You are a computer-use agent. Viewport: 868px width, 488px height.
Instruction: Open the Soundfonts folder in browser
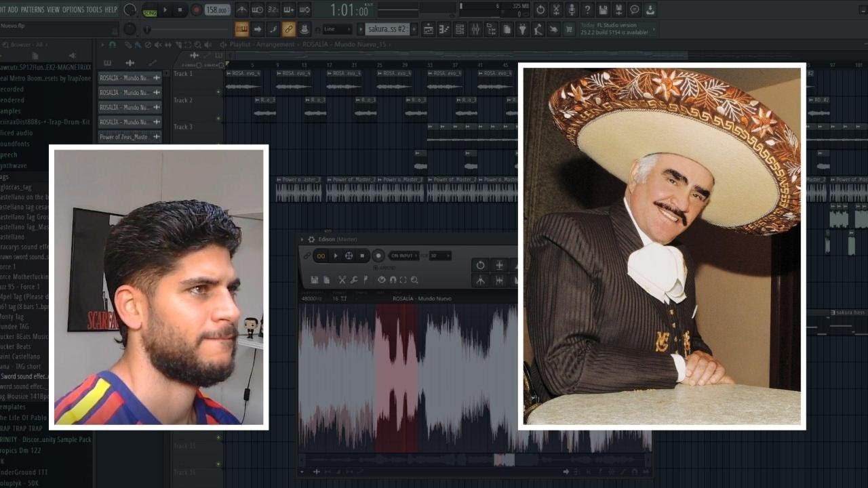[16, 144]
